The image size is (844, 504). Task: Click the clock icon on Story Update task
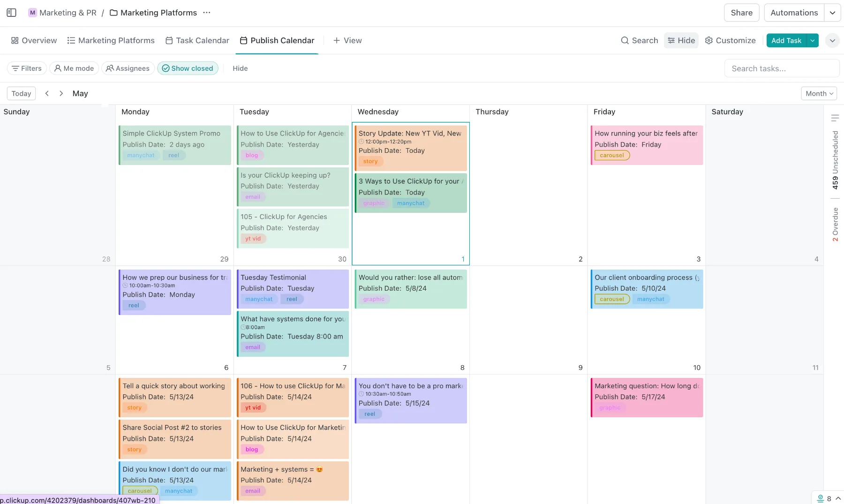pos(361,142)
